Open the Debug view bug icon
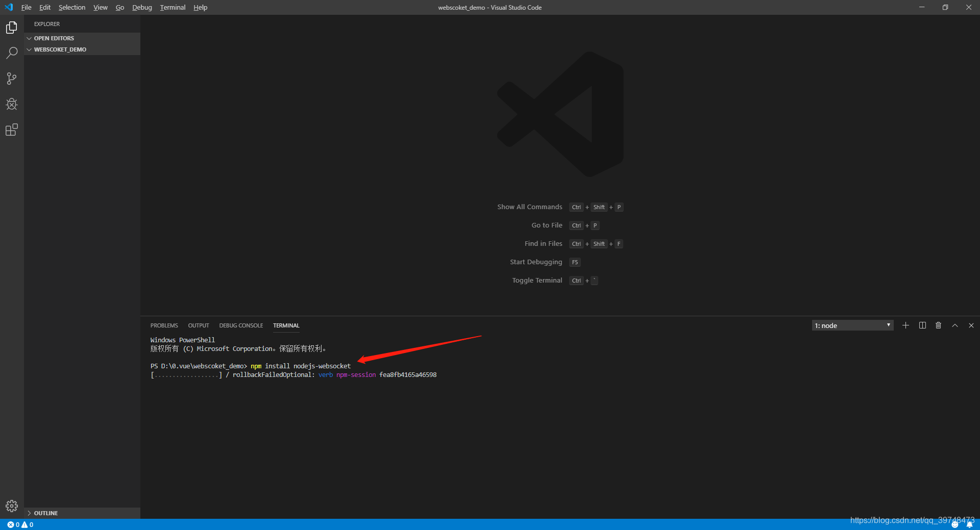The width and height of the screenshot is (980, 530). [x=12, y=104]
